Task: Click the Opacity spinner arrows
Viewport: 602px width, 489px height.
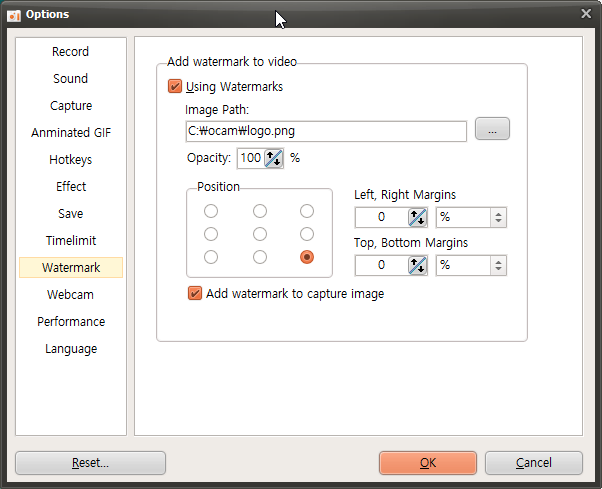Action: click(274, 158)
